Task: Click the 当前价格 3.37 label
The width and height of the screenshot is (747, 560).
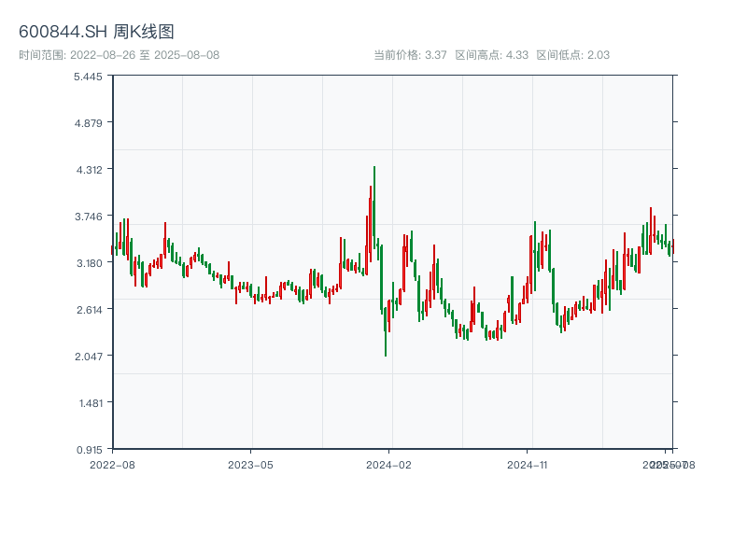Action: (x=410, y=55)
